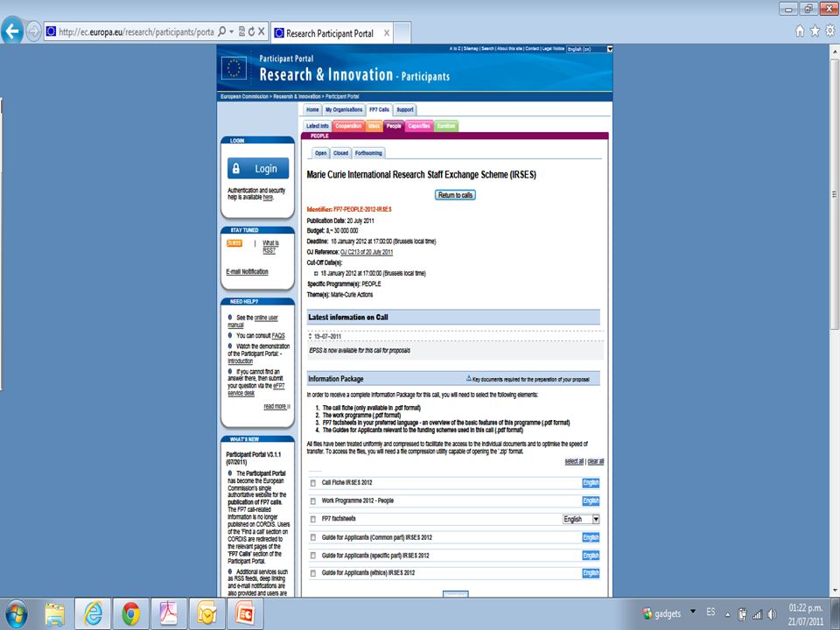This screenshot has width=840, height=630.
Task: Stop loading with the address bar X
Action: 262,31
